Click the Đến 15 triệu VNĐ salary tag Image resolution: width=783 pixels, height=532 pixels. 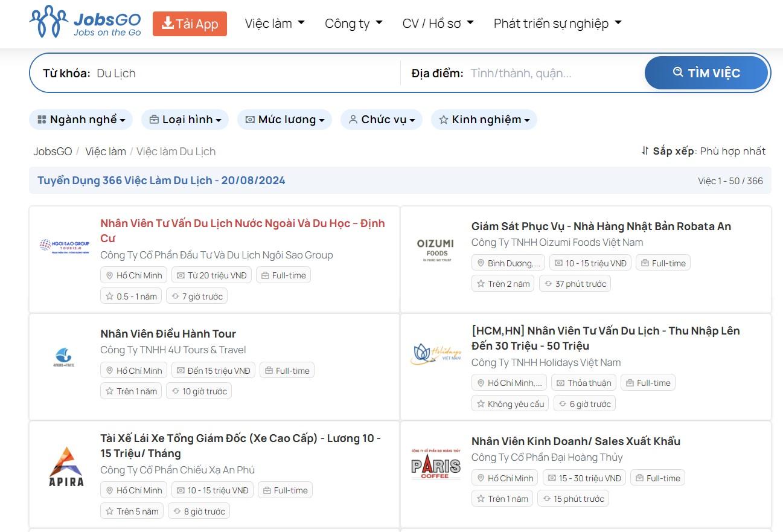pyautogui.click(x=213, y=370)
